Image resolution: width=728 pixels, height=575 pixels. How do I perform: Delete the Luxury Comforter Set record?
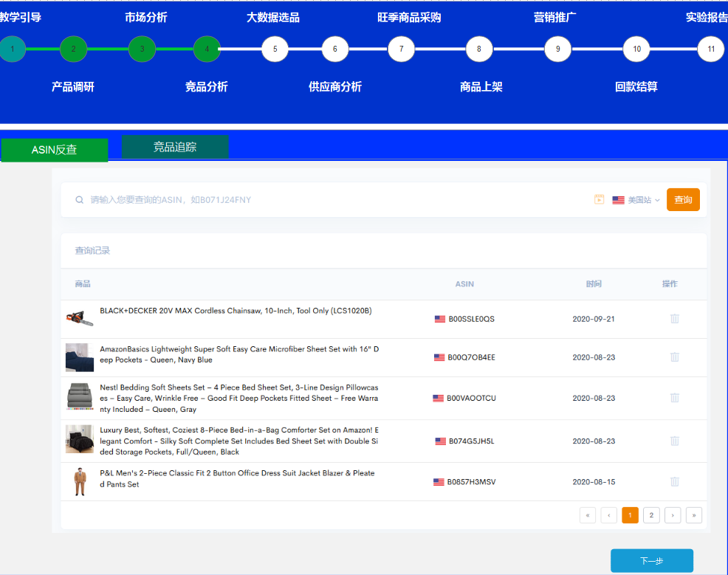[674, 441]
